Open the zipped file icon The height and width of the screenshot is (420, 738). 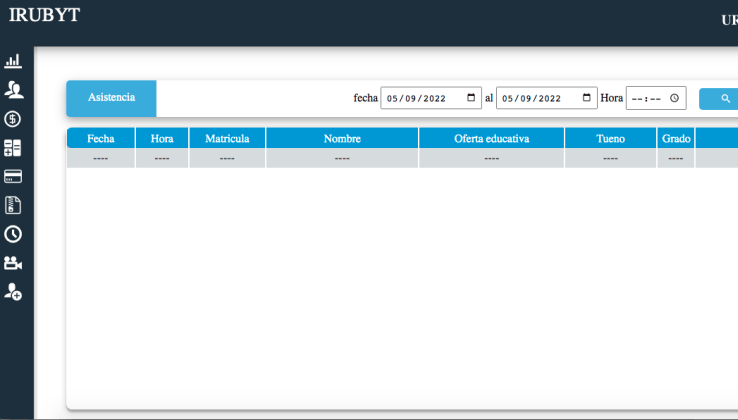[x=13, y=206]
